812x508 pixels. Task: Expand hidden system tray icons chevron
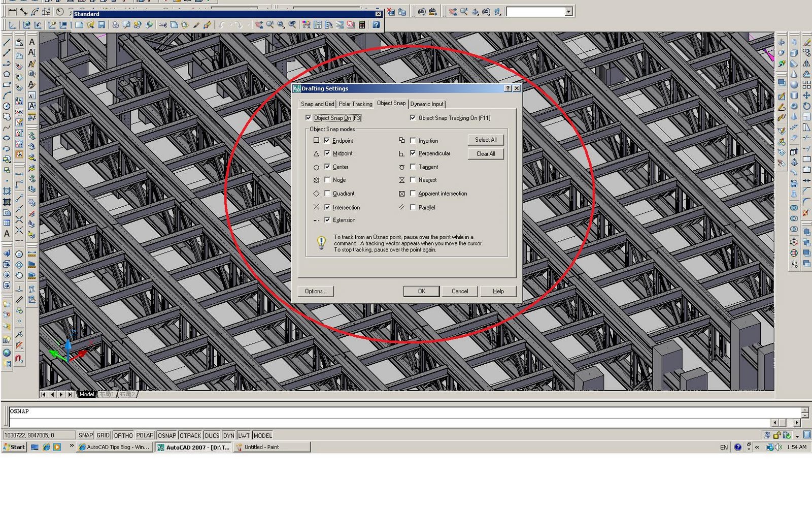757,447
